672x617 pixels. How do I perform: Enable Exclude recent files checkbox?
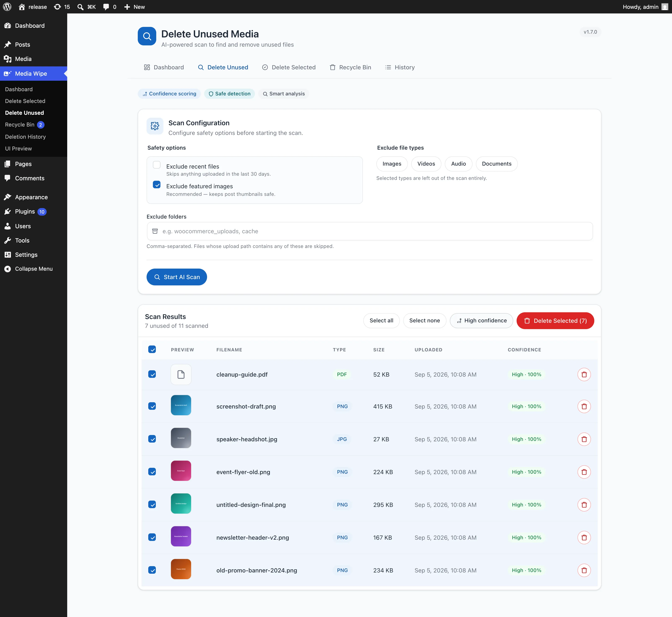click(156, 165)
